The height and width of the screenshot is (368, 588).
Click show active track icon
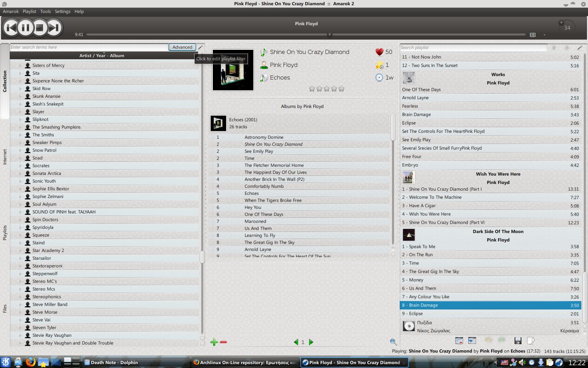(472, 340)
